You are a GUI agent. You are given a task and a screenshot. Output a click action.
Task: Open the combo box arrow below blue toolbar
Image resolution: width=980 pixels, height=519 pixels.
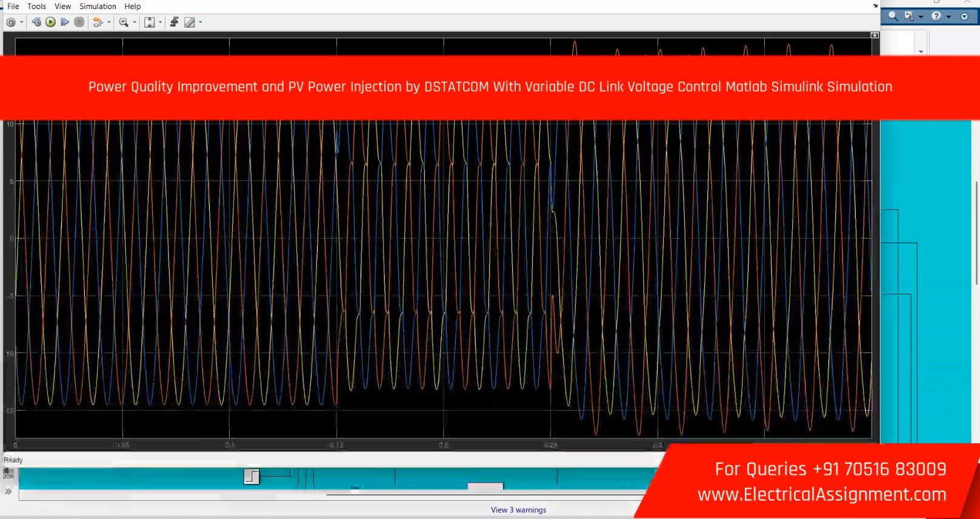click(921, 51)
